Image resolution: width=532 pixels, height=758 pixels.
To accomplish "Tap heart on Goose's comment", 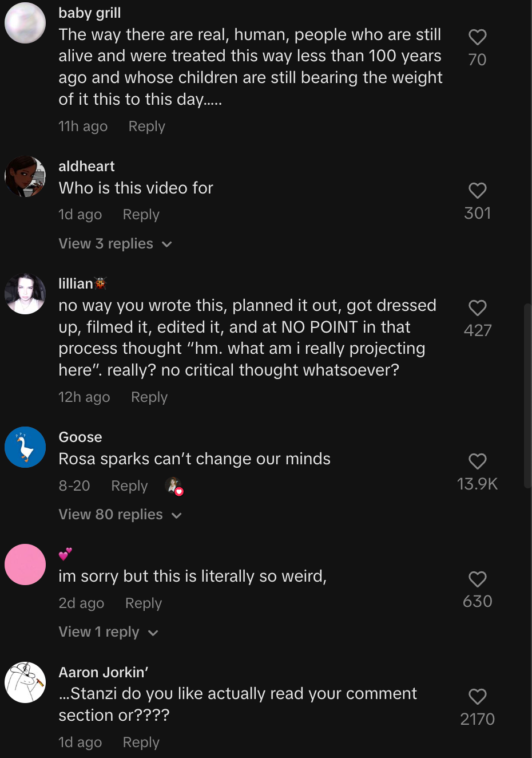I will pyautogui.click(x=477, y=461).
